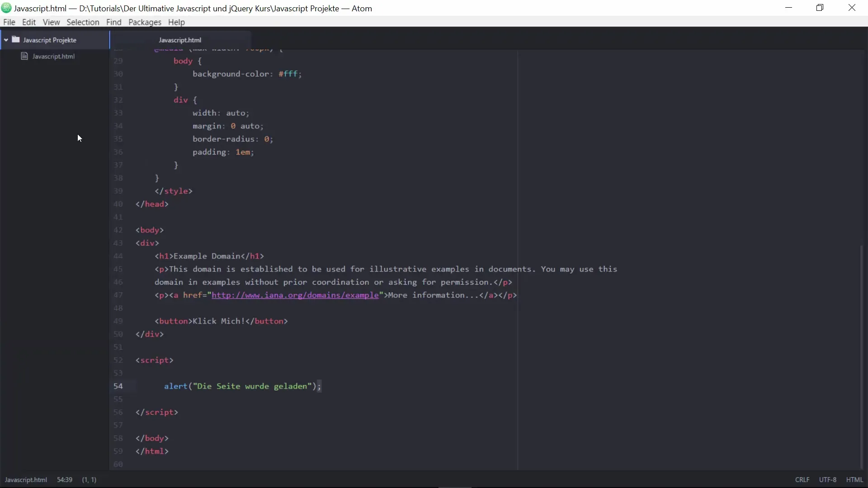Screen dimensions: 868x488
Task: Click the closing </body> tag line
Action: coord(152,438)
